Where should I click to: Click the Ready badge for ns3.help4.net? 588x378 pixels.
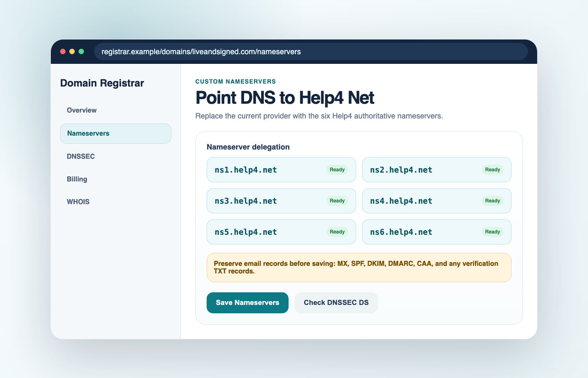point(337,201)
